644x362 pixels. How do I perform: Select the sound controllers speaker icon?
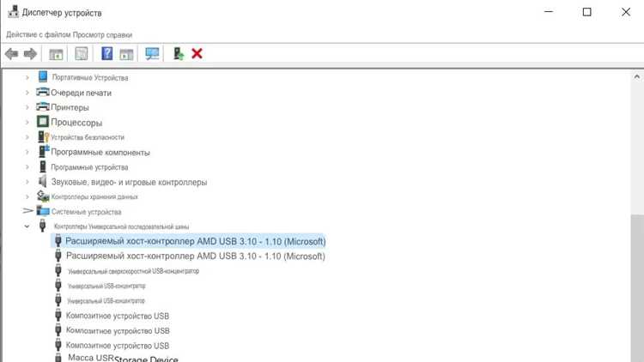click(x=43, y=181)
